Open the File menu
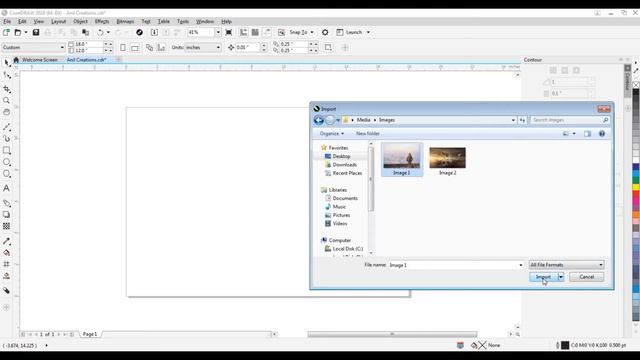Screen dimensions: 640x360 click(7, 21)
